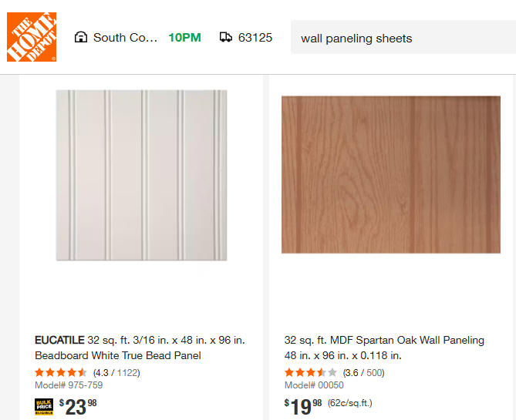This screenshot has width=516, height=420.
Task: Open the Spartan Oak paneling image
Action: point(391,175)
